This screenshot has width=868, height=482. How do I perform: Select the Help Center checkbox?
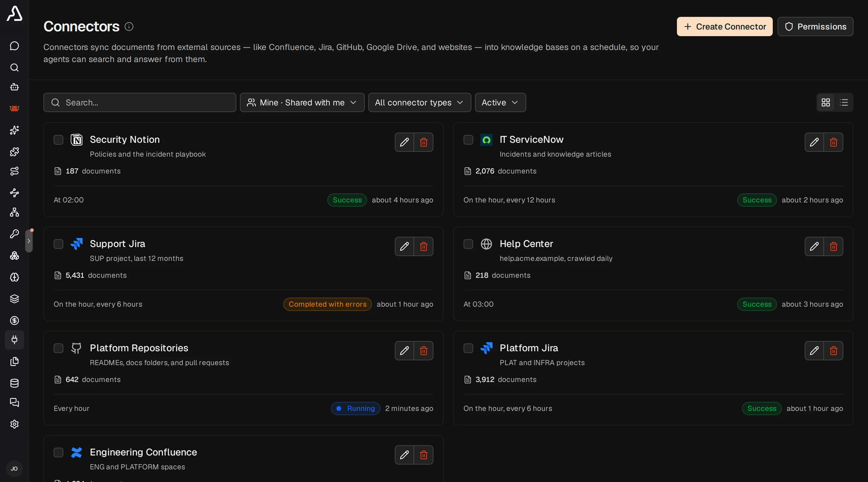[x=468, y=244]
